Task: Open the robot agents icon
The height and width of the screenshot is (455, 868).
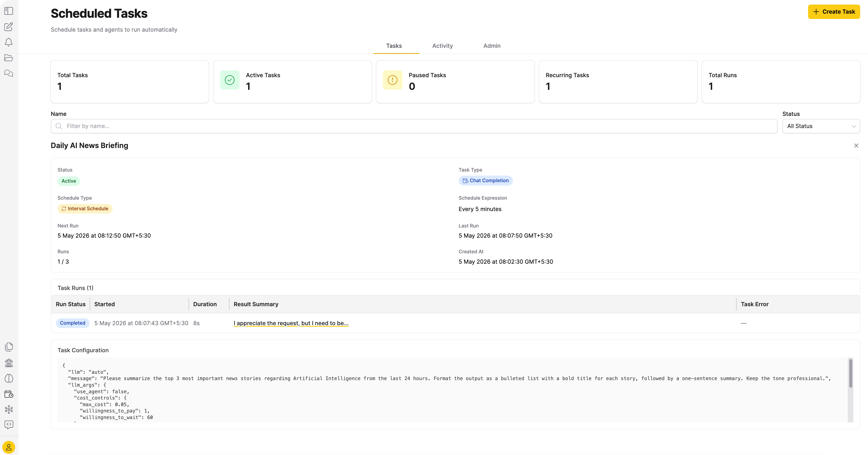Action: click(x=9, y=363)
